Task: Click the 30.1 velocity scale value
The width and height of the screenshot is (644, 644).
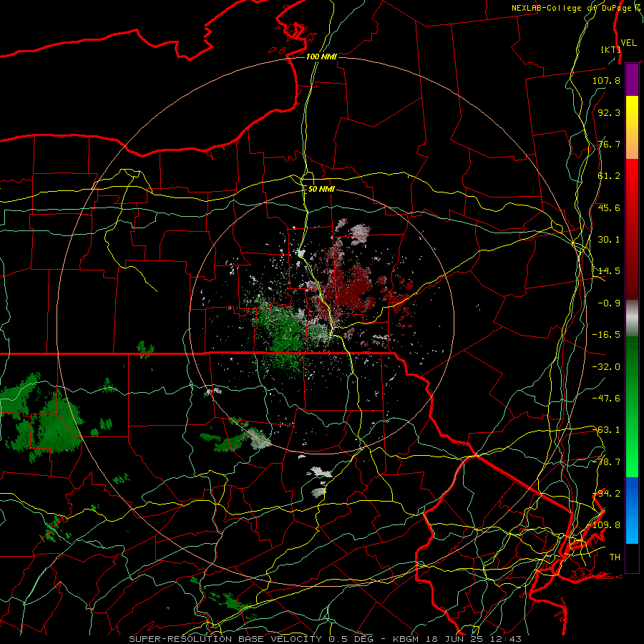Action: click(609, 240)
